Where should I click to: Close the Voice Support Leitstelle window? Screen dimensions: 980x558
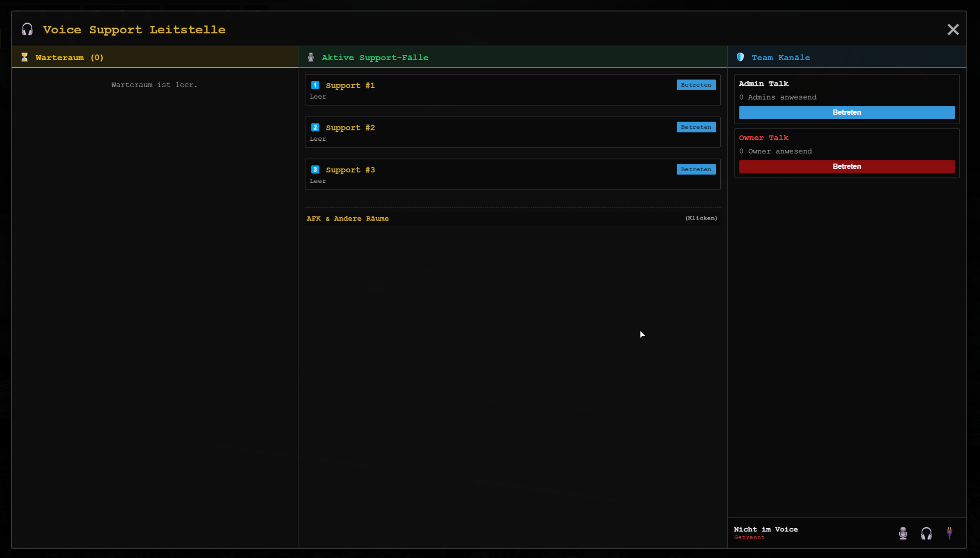953,29
